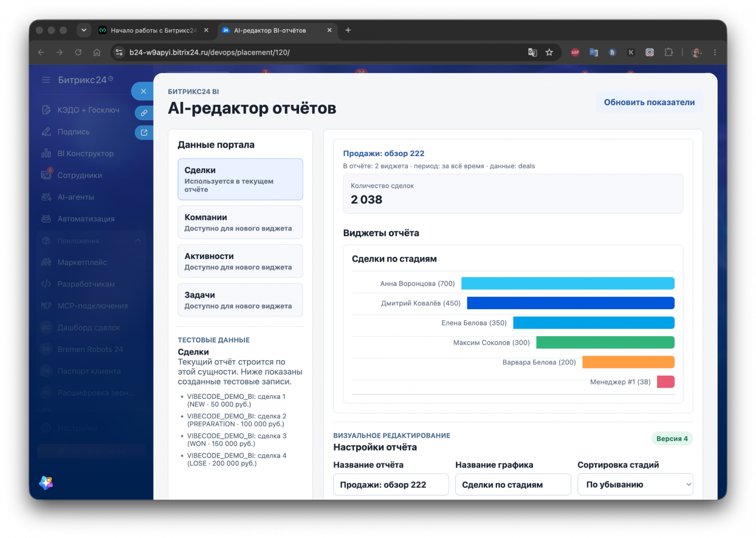Click the VIBECODE_DEMO_BI: сделка 3 entry
The image size is (756, 538).
pyautogui.click(x=237, y=440)
